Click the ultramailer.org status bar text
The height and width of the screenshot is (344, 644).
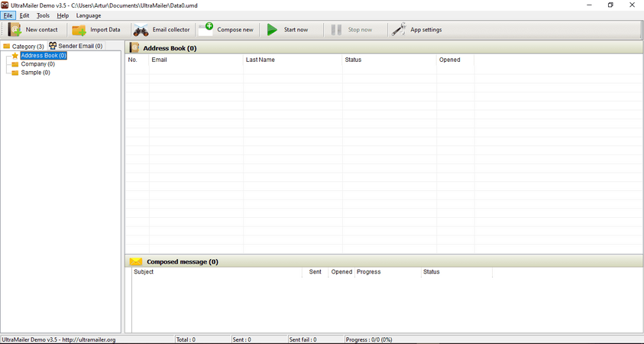tap(59, 340)
